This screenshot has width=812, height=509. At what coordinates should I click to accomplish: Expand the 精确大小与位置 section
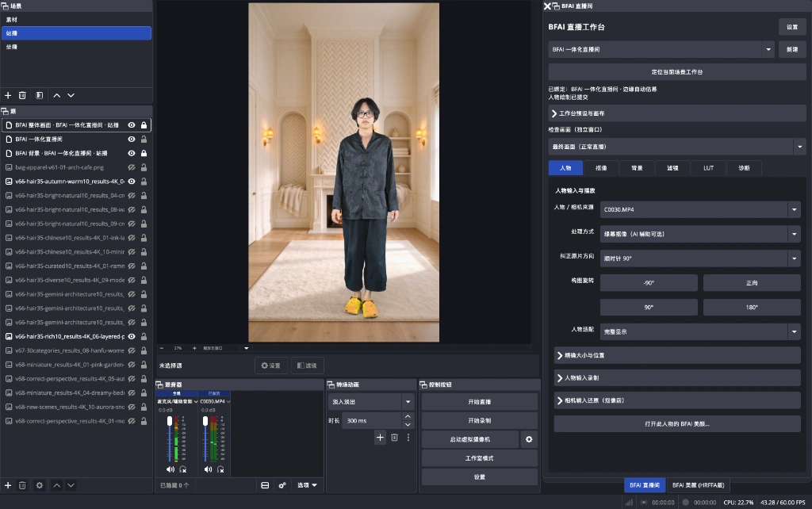pos(677,355)
